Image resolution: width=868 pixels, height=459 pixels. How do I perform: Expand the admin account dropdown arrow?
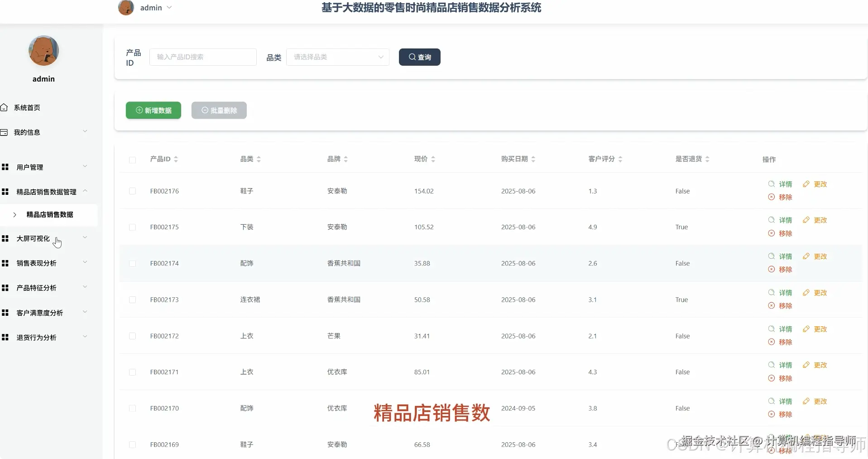pyautogui.click(x=170, y=8)
